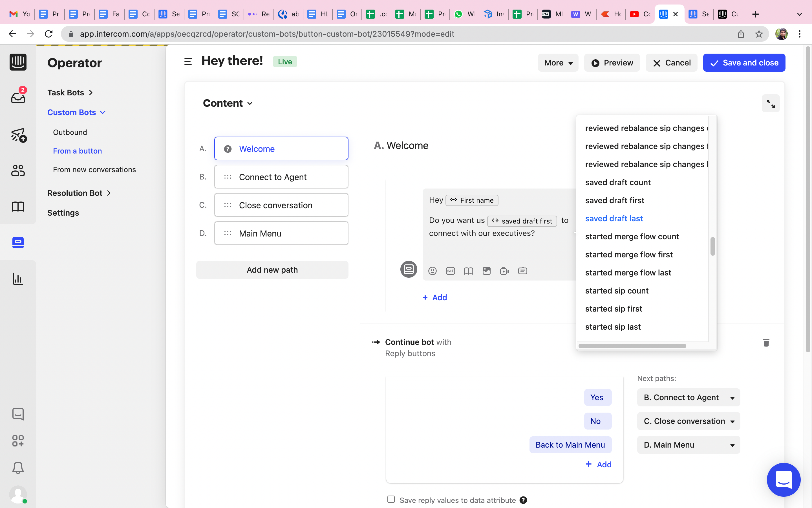Bookmark this page with the star icon
Viewport: 812px width, 508px height.
click(x=759, y=34)
